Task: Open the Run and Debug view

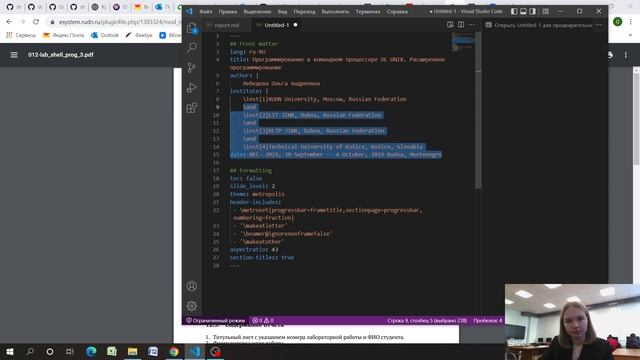Action: pos(192,87)
